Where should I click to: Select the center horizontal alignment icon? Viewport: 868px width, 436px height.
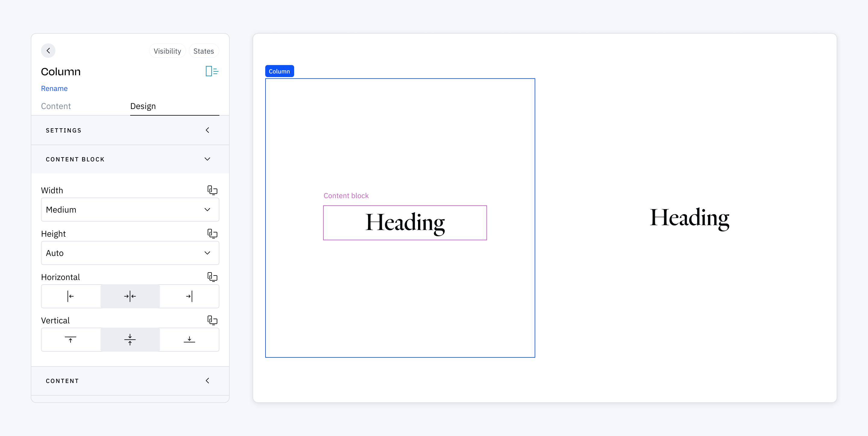tap(130, 296)
